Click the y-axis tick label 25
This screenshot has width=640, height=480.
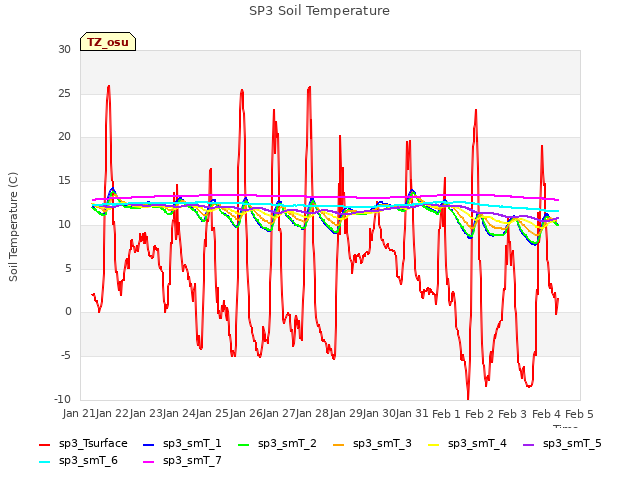tap(64, 93)
